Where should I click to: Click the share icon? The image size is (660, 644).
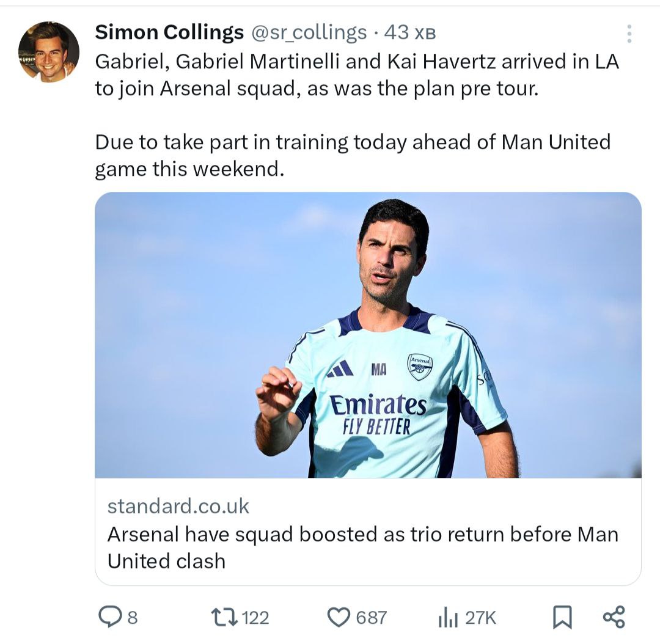pos(614,617)
